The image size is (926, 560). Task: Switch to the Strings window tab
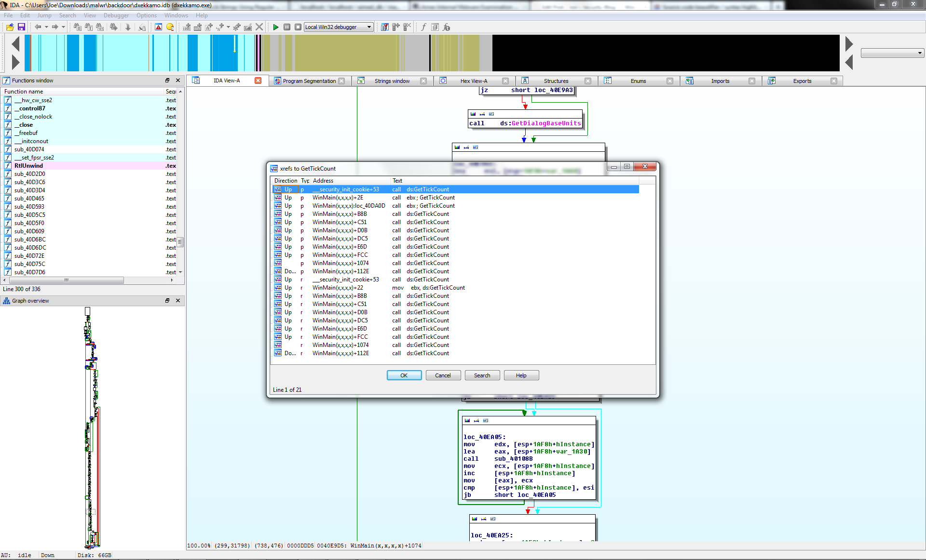click(392, 81)
